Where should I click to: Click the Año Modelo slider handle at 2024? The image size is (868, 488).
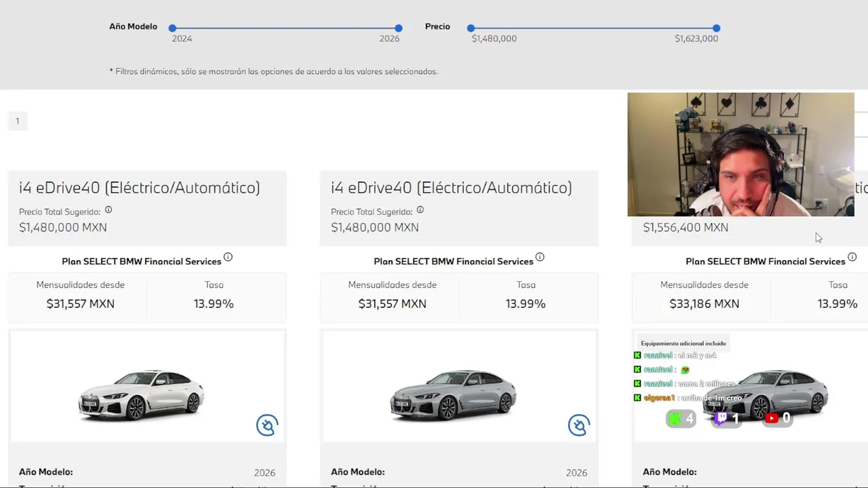coord(173,28)
